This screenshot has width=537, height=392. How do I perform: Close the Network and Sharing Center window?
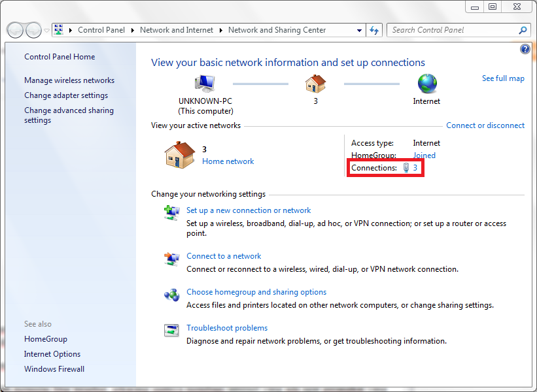pyautogui.click(x=517, y=7)
